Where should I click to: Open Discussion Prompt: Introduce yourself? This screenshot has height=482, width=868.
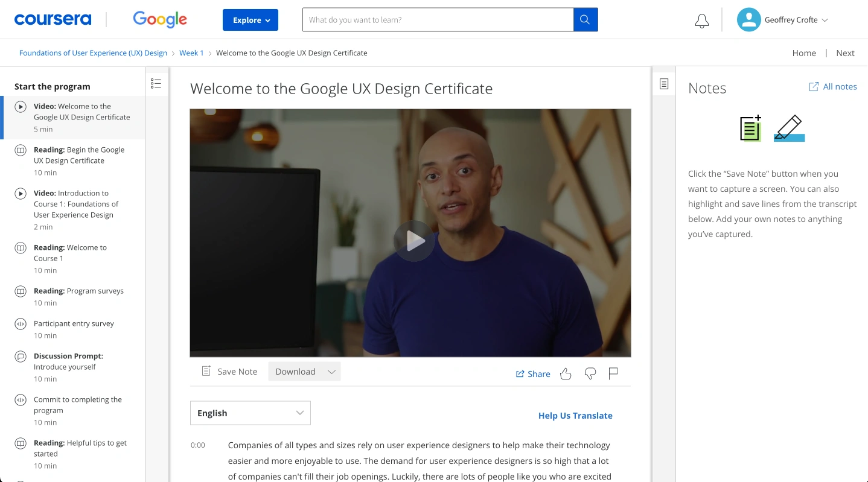click(72, 367)
